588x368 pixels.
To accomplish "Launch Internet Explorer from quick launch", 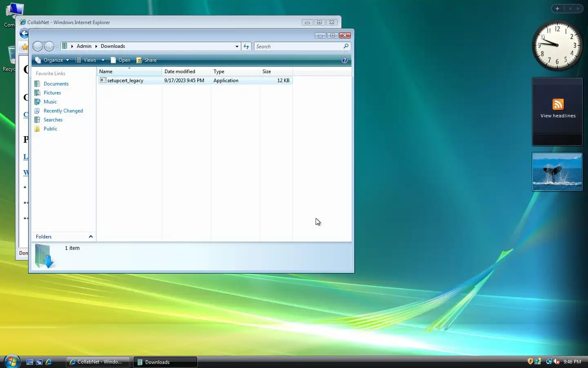I will 49,362.
